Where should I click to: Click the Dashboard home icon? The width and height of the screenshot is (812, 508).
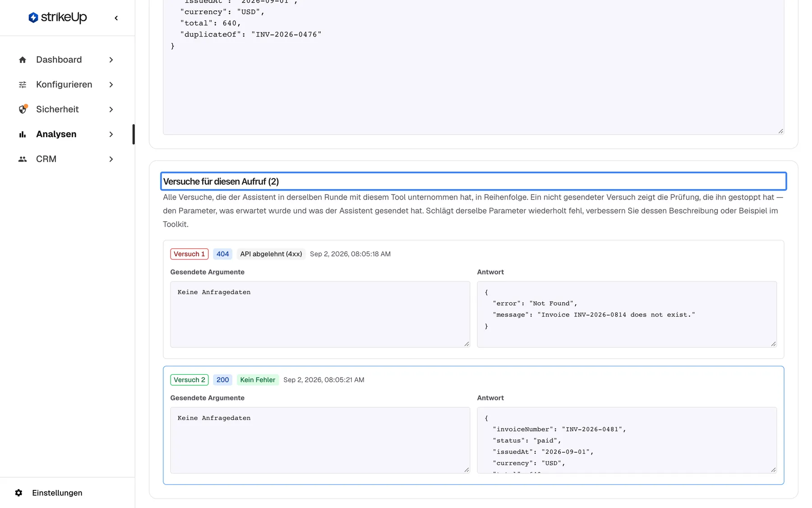coord(23,60)
